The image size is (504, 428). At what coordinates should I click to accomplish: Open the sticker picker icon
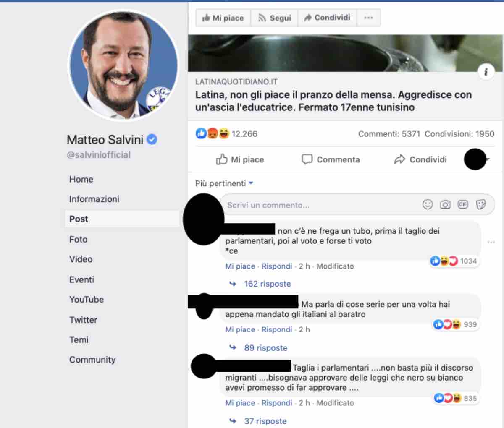(481, 204)
